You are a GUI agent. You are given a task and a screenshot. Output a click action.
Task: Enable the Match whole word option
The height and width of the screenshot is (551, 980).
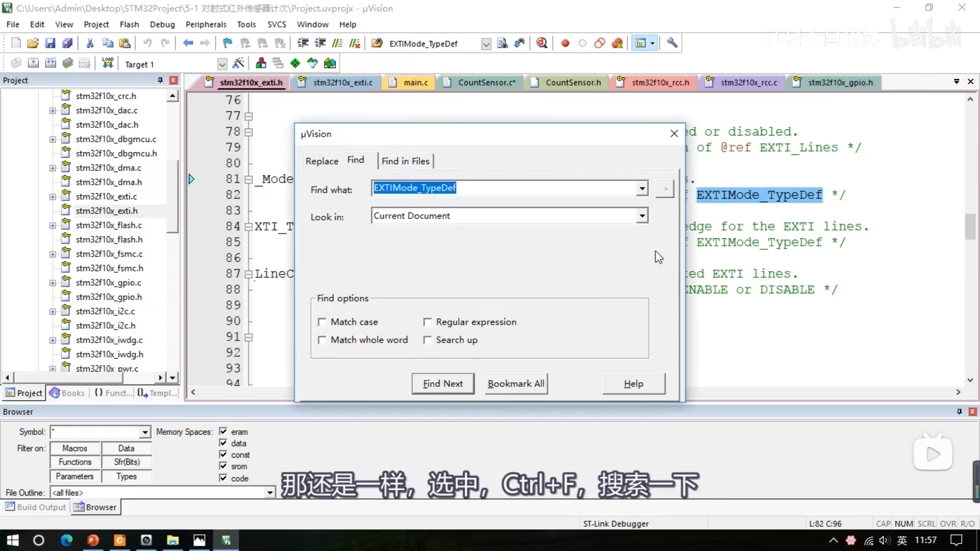pos(322,340)
